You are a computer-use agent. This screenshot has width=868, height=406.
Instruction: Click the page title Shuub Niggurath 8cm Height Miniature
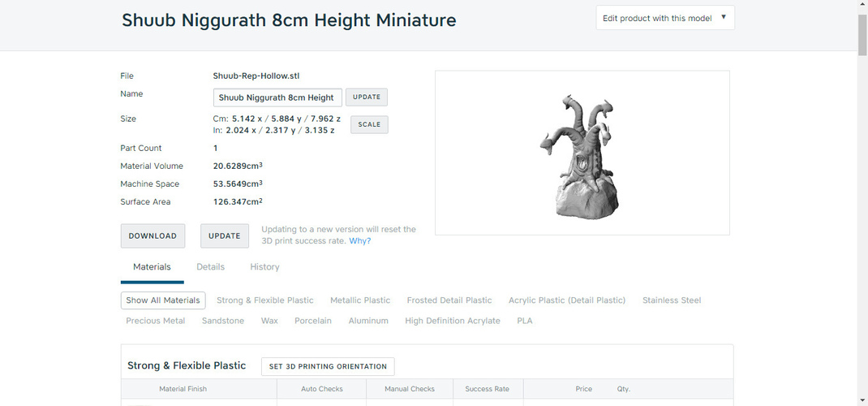(289, 20)
